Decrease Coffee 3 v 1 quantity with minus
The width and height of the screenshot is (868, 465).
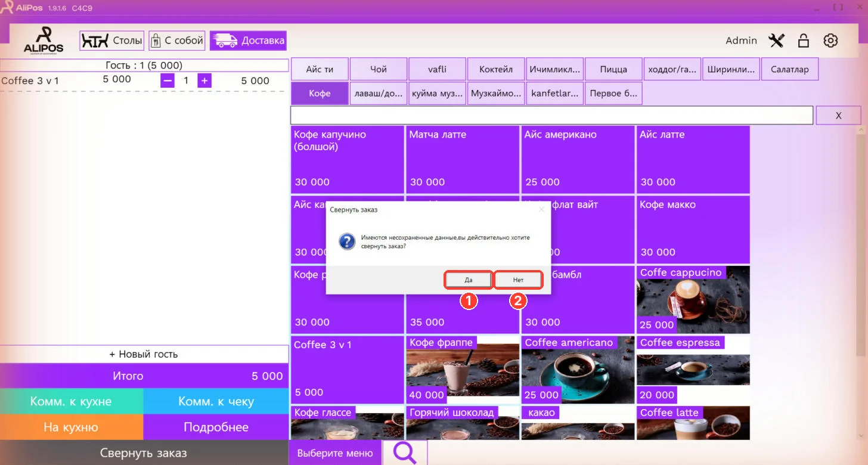168,80
